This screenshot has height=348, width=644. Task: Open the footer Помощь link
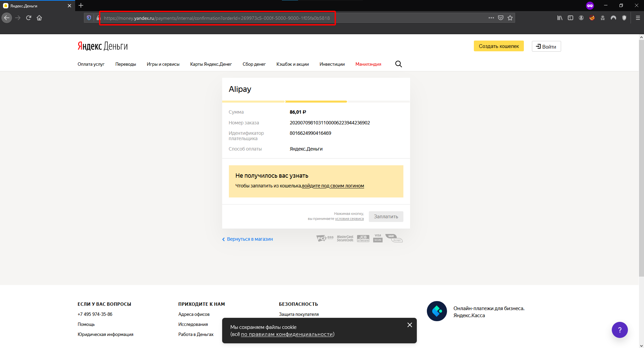pyautogui.click(x=86, y=324)
